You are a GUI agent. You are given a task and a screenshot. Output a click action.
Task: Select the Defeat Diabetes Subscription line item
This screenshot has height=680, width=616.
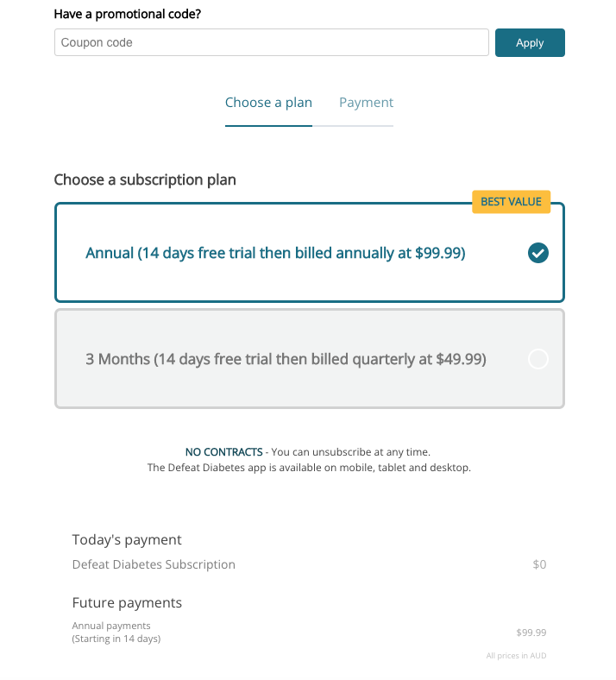[x=154, y=564]
